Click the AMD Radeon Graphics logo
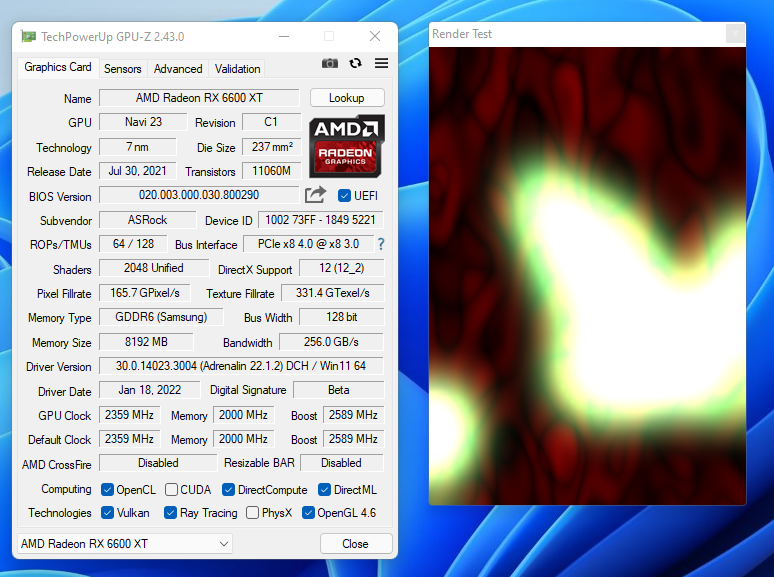 [347, 146]
